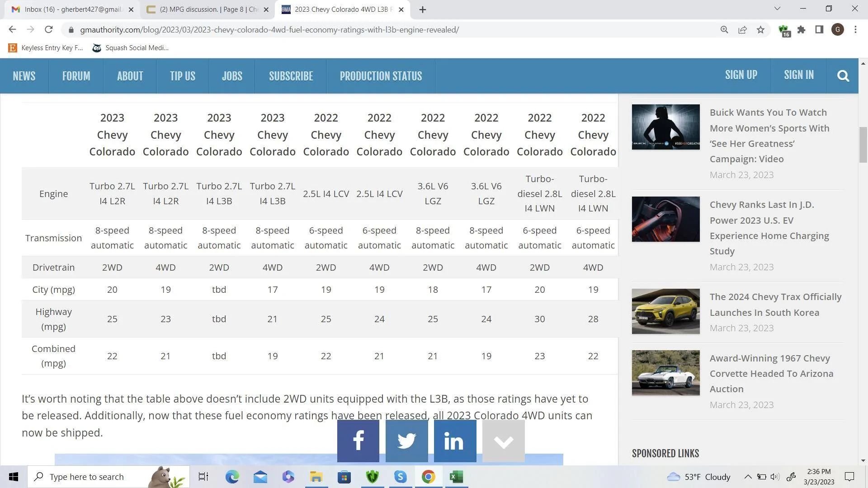Screen dimensions: 868x488
Task: Toggle the browser side panel
Action: tap(819, 30)
